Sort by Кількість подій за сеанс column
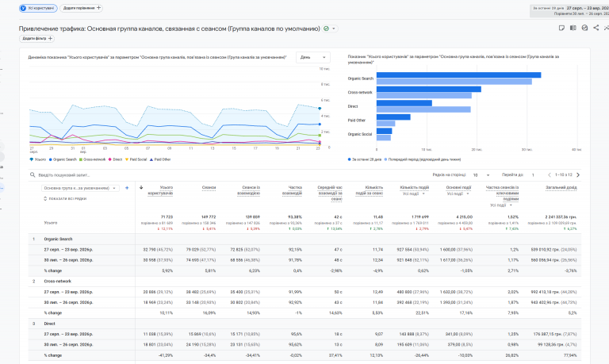The height and width of the screenshot is (364, 609). (369, 190)
